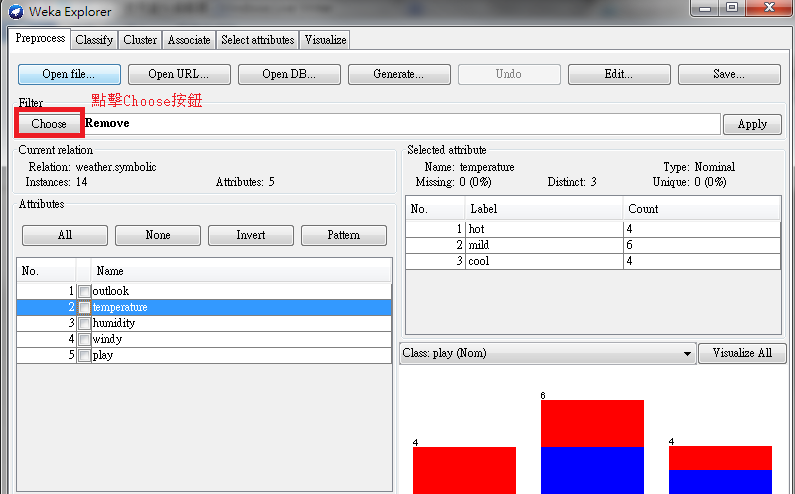Select the windy attribute row

coord(204,339)
